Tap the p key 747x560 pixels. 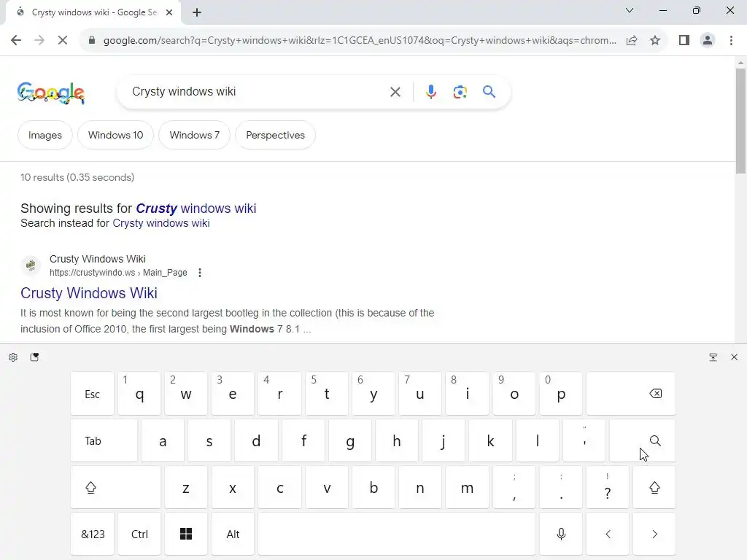(x=561, y=394)
